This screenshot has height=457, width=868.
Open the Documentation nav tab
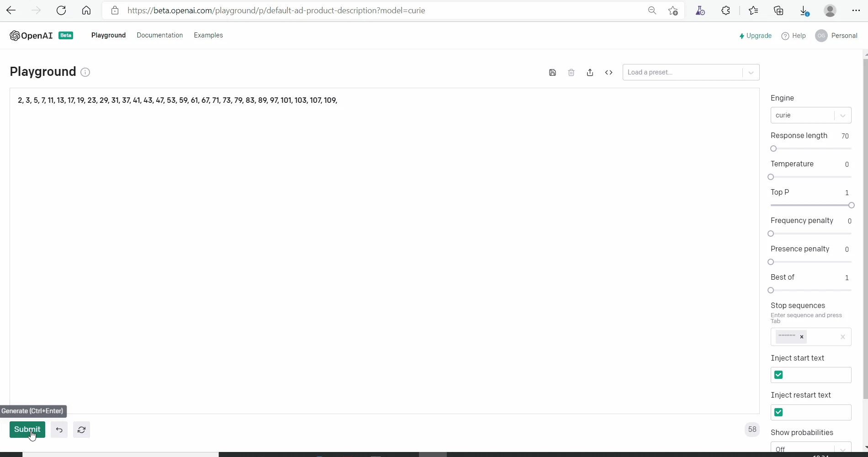159,35
